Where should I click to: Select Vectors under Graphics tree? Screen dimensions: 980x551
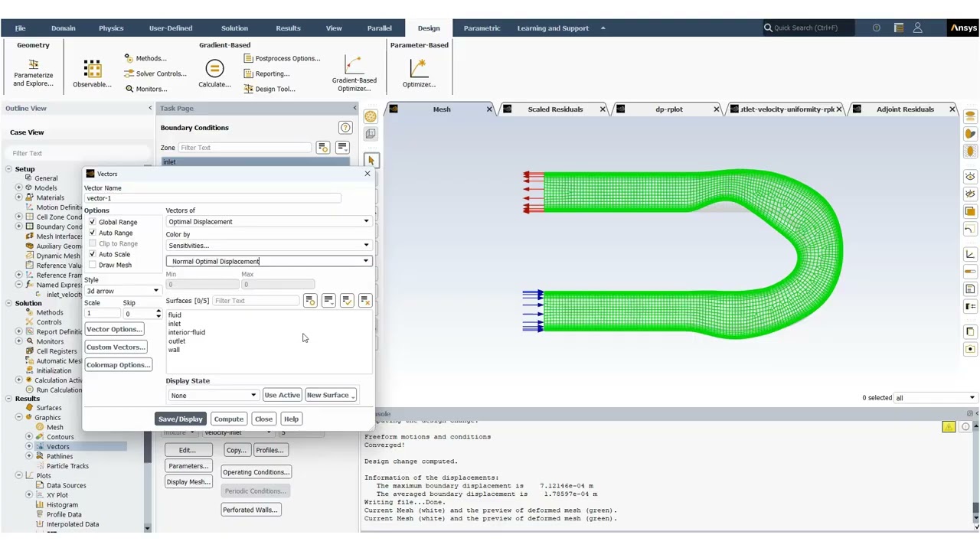tap(57, 447)
